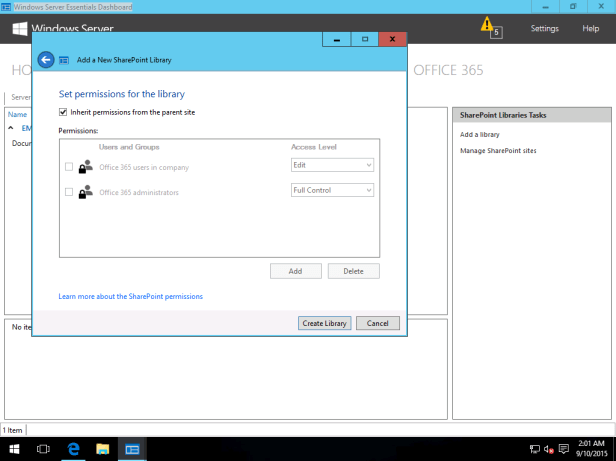Click the back arrow in wizard dialog
616x461 pixels.
coord(45,60)
